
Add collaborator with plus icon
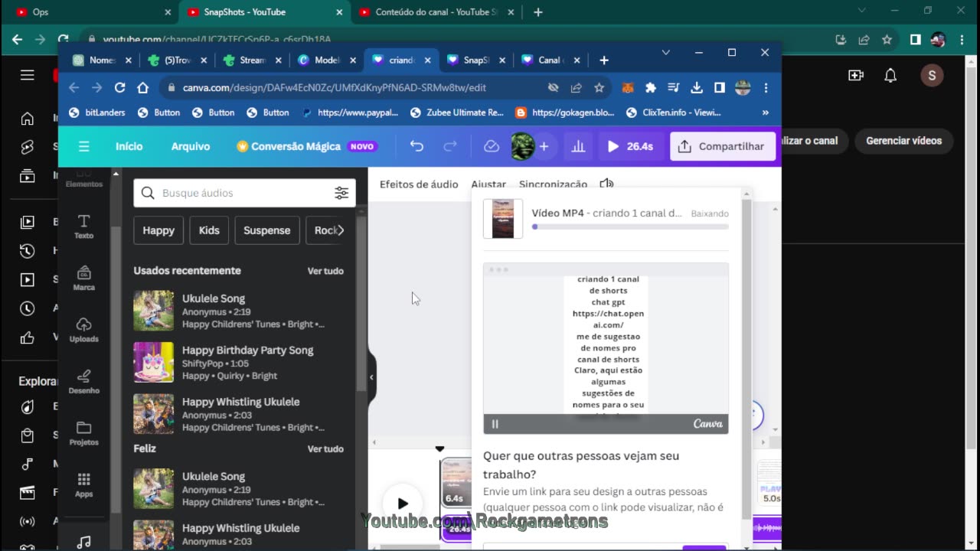coord(544,146)
